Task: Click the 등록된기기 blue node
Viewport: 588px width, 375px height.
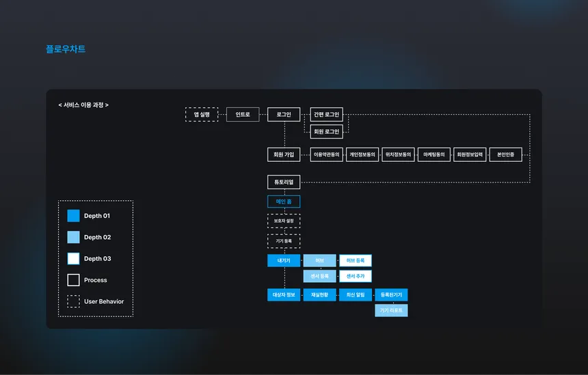Action: point(392,295)
